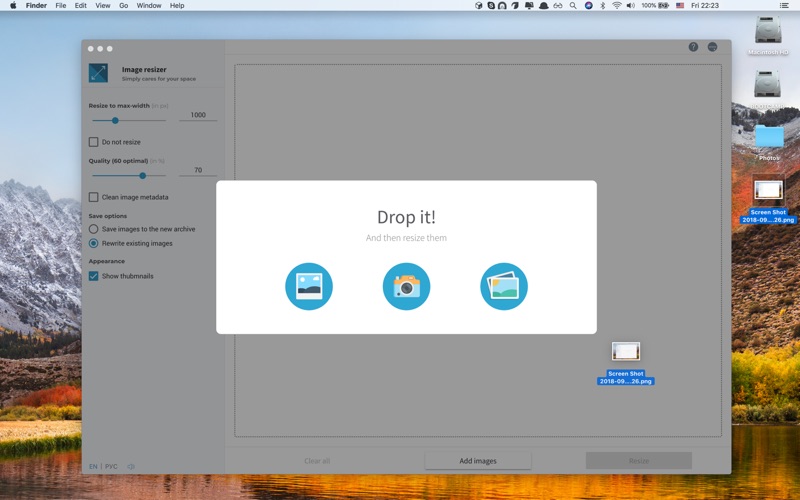Open the US flag input source menu
Image resolution: width=800 pixels, height=500 pixels.
tap(680, 6)
